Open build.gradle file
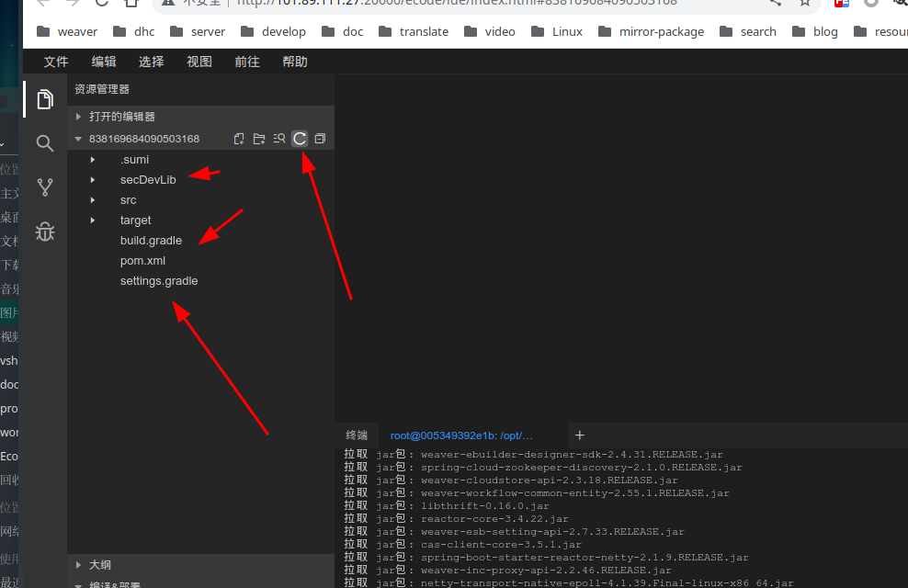 151,241
